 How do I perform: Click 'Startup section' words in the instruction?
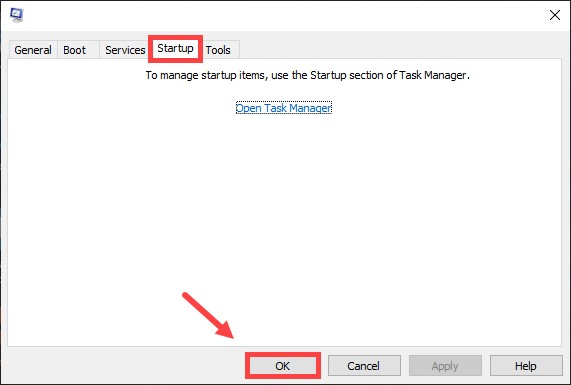tap(347, 75)
